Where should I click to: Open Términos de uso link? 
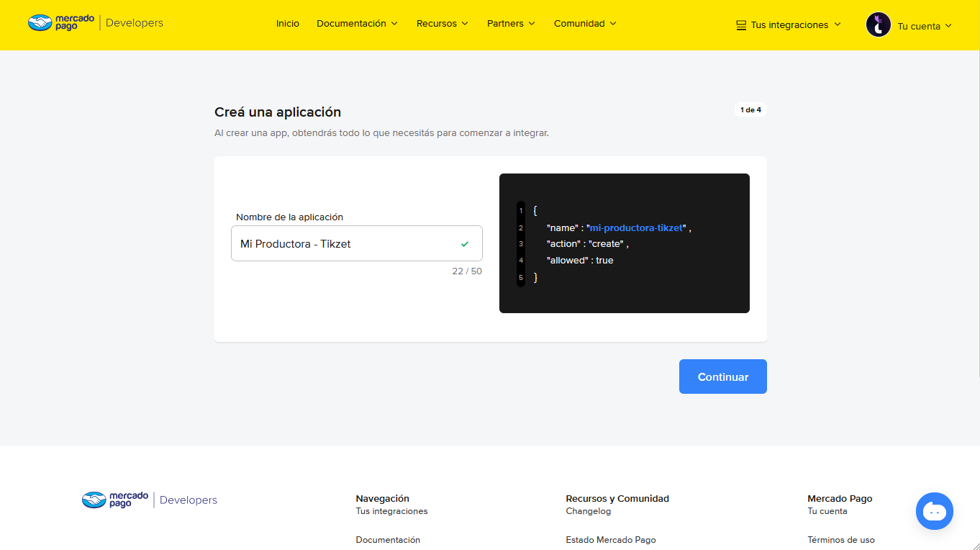pyautogui.click(x=841, y=539)
